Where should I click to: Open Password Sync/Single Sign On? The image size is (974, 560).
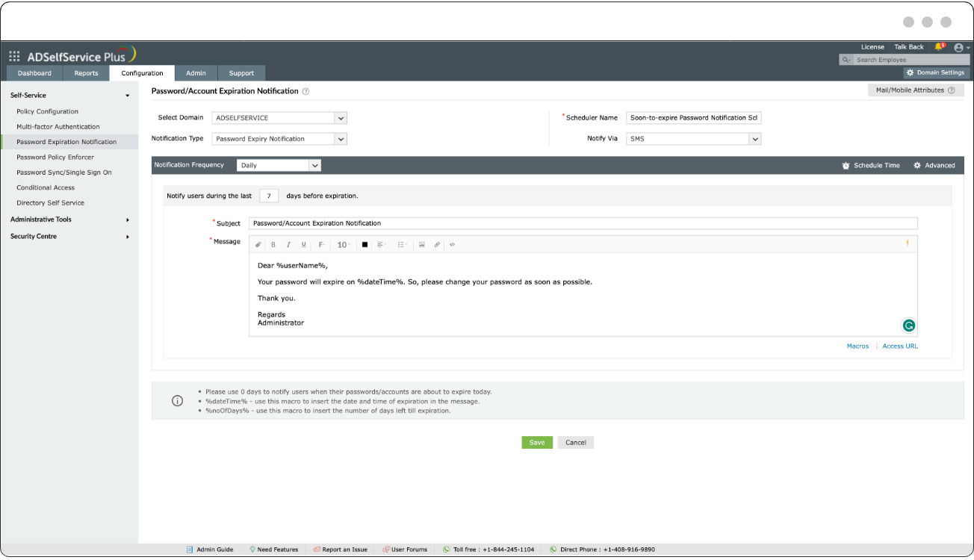(x=64, y=172)
